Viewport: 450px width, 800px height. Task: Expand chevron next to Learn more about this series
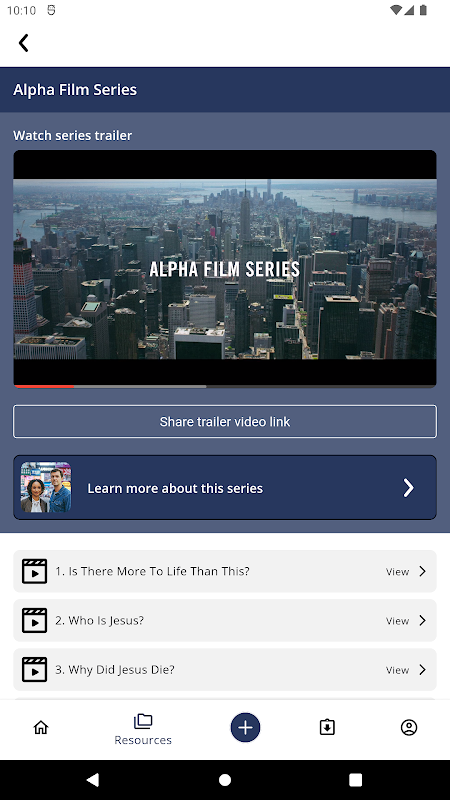409,488
